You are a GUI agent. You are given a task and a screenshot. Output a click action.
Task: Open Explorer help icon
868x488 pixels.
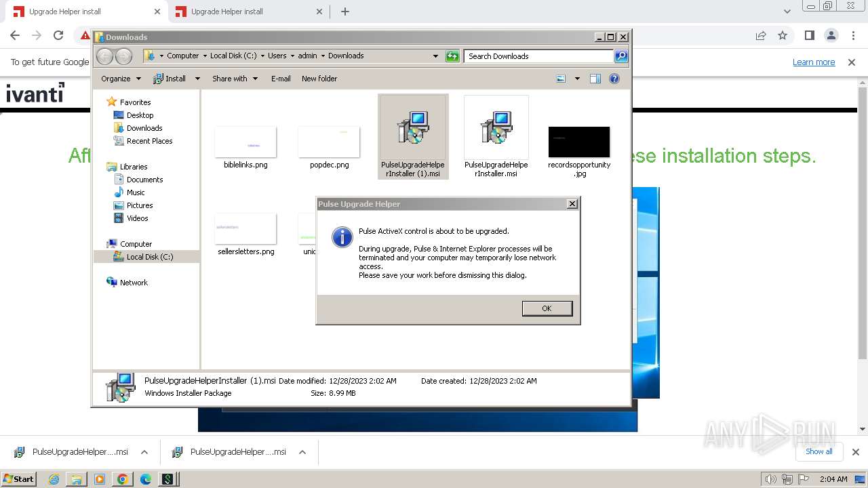[614, 79]
